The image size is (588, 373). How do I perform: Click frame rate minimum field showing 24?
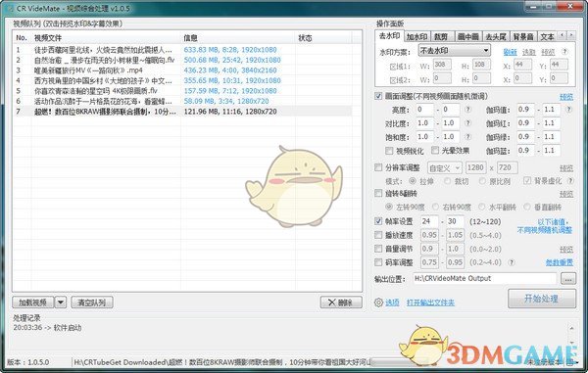pyautogui.click(x=429, y=221)
